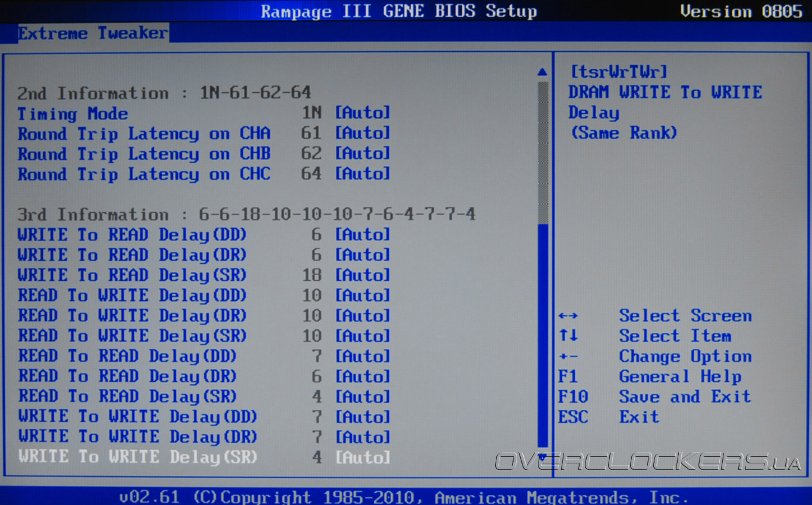
Task: Click the Rampage III GENE BIOS Setup title
Action: (x=399, y=11)
